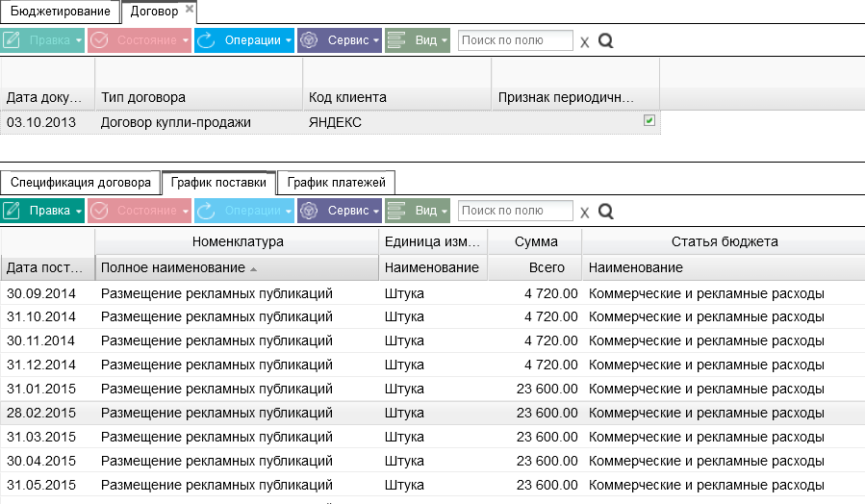Open top Правка dropdown arrow
865x504 pixels.
(79, 40)
